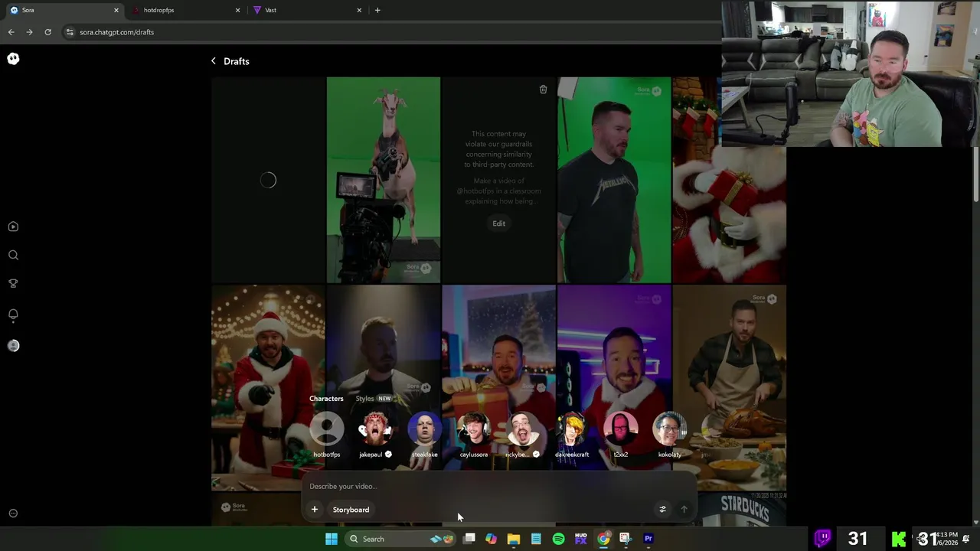This screenshot has height=551, width=980.
Task: Open Windows Start menu
Action: [x=332, y=539]
